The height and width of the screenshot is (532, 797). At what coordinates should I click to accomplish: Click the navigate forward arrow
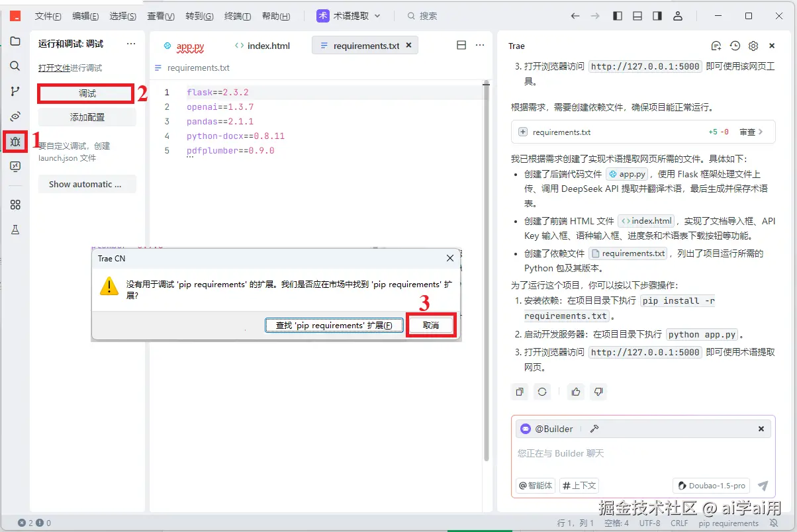595,16
